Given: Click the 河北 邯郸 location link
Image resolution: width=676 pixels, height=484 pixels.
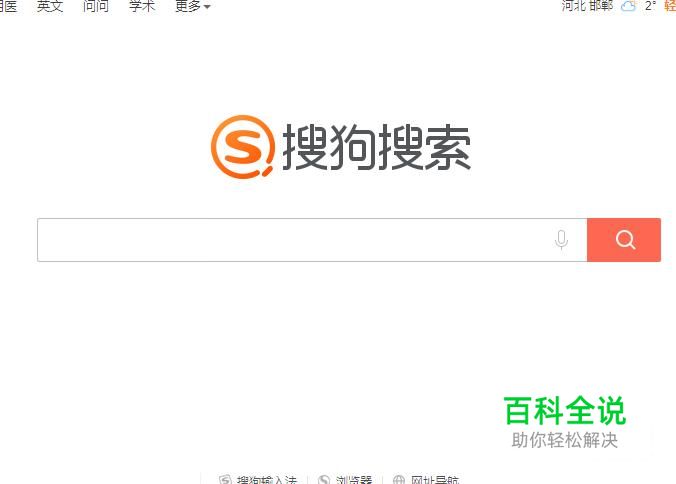Looking at the screenshot, I should click(x=587, y=6).
